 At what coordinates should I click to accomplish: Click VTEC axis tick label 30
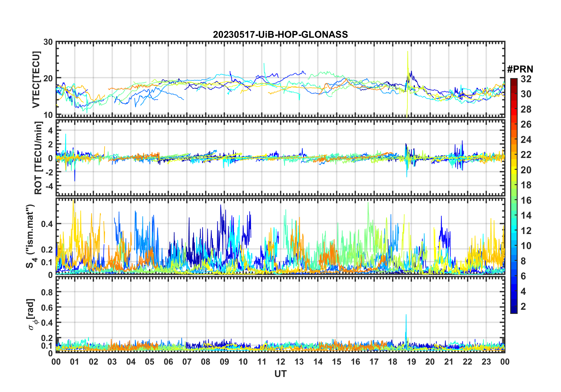[48, 42]
